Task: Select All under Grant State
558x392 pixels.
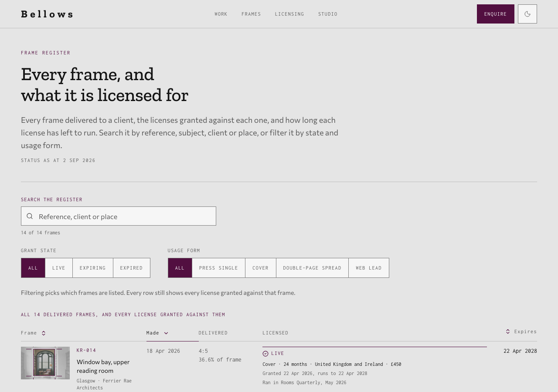Action: 33,268
